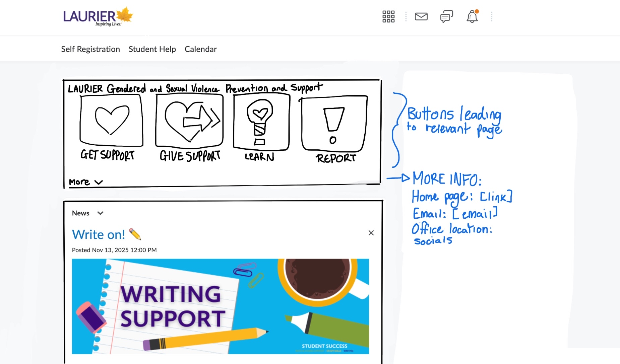Open the Student Help menu item
Image resolution: width=620 pixels, height=364 pixels.
pos(152,49)
